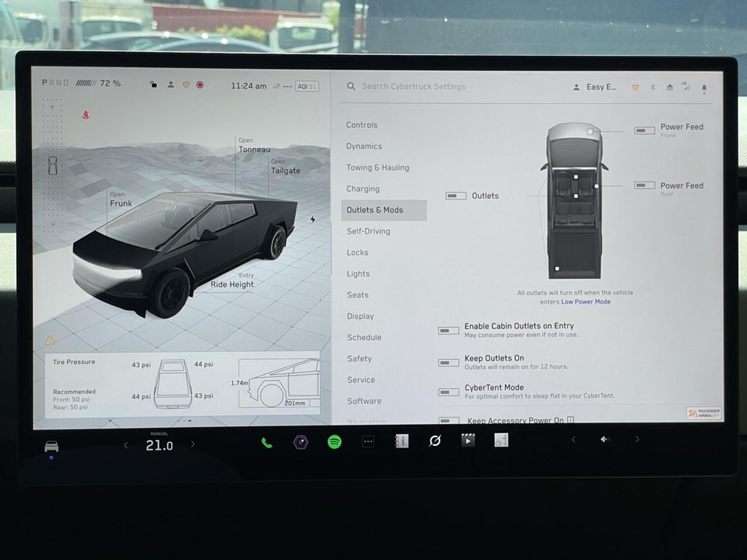The image size is (747, 560).
Task: Open Towing & Hauling settings
Action: tap(378, 167)
